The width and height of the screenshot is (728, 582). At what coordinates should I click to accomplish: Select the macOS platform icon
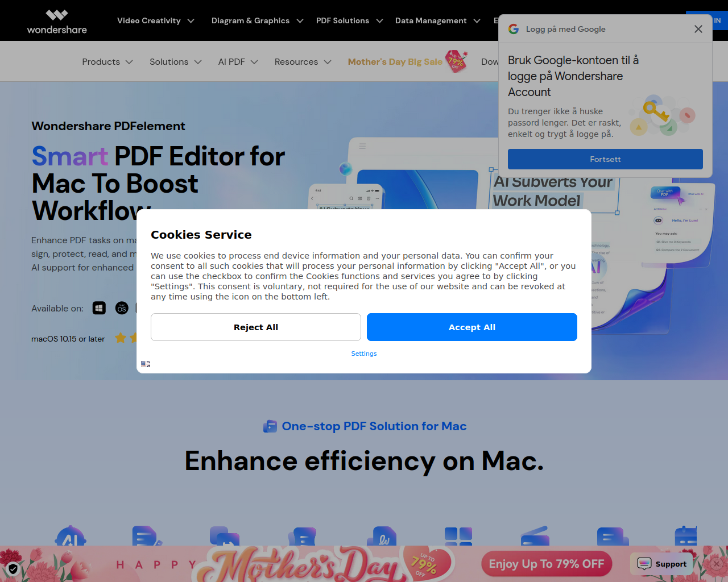[122, 308]
